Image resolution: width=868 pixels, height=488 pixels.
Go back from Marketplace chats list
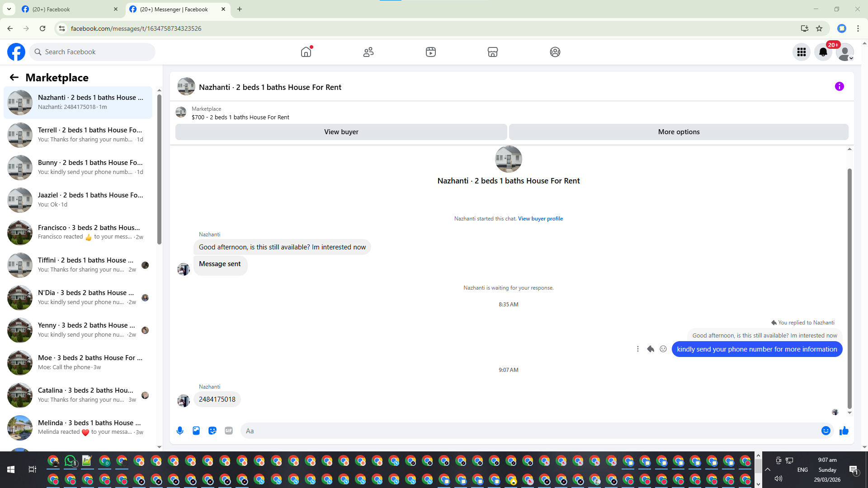14,78
